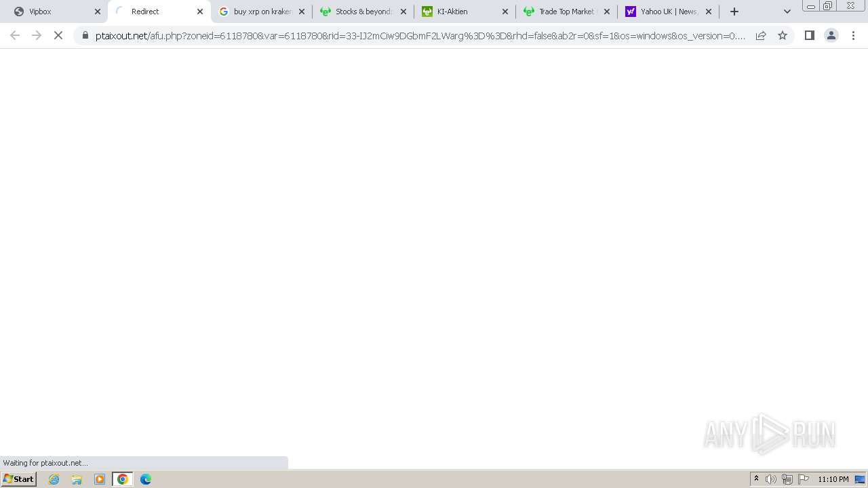This screenshot has height=488, width=868.
Task: Open a new browser tab
Action: click(734, 12)
